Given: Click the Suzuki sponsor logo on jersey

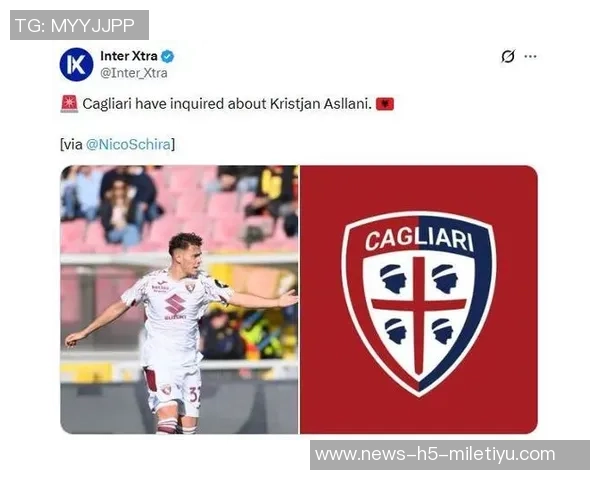Looking at the screenshot, I should pyautogui.click(x=175, y=305).
